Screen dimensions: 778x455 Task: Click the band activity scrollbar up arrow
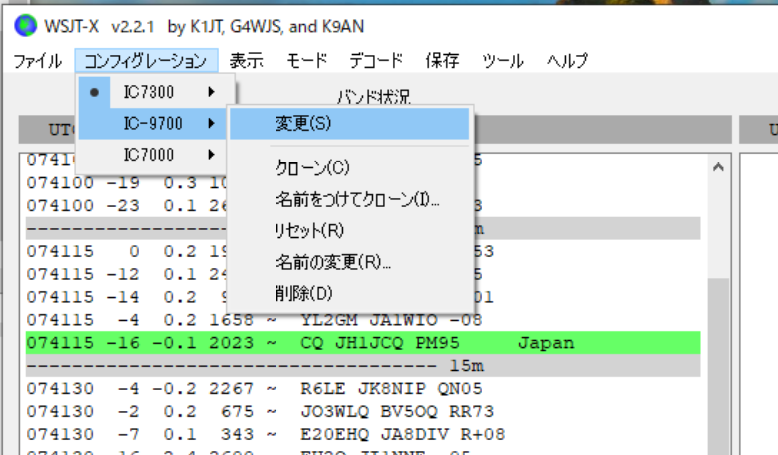tap(718, 167)
